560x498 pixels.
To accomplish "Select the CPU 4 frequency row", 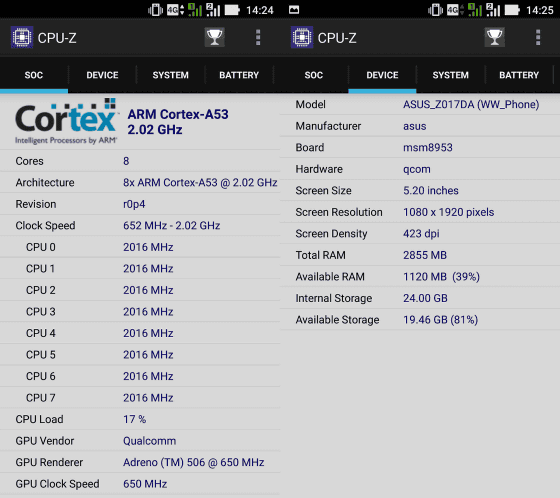I will tap(140, 333).
